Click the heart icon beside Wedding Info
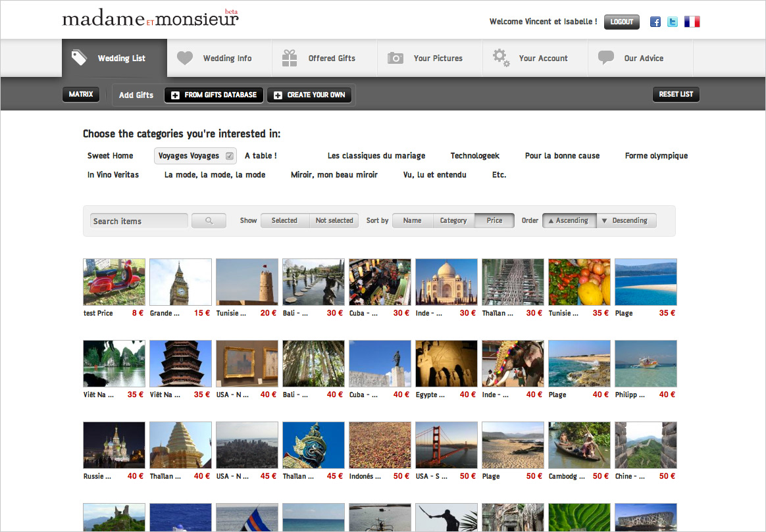Image resolution: width=766 pixels, height=532 pixels. [185, 58]
